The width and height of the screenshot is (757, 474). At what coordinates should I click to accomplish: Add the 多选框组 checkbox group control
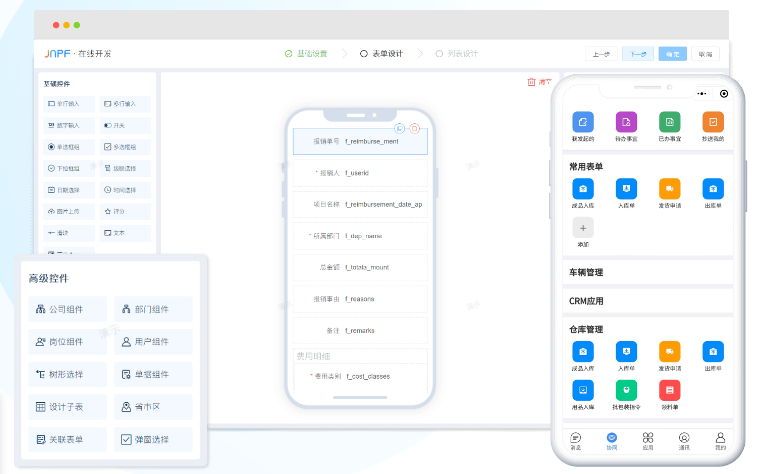126,147
